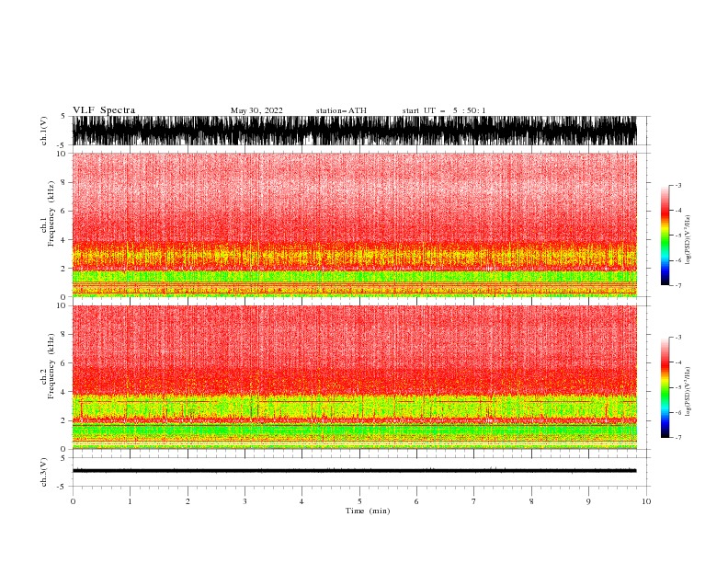
Task: Click the "-7" tick on ch.1 colorbar
Action: (677, 285)
